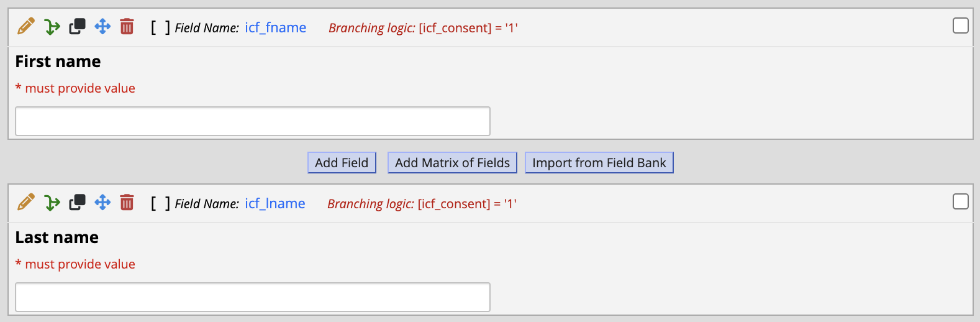Click the move icon for icf_fname field
The height and width of the screenshot is (322, 980).
pos(102,26)
